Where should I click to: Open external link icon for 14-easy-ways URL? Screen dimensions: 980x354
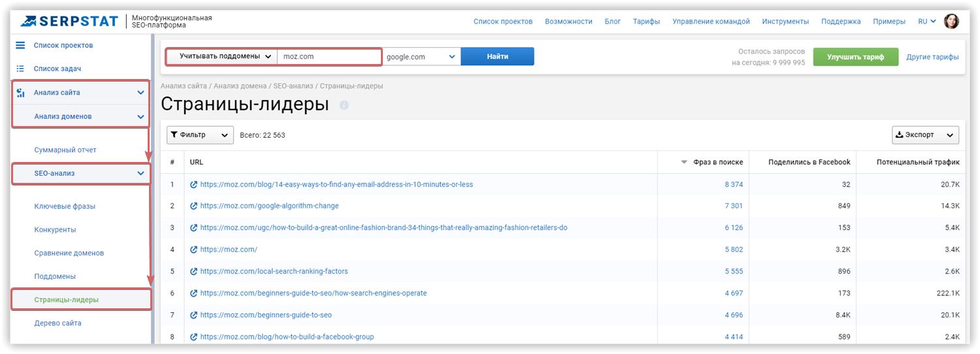pyautogui.click(x=193, y=185)
